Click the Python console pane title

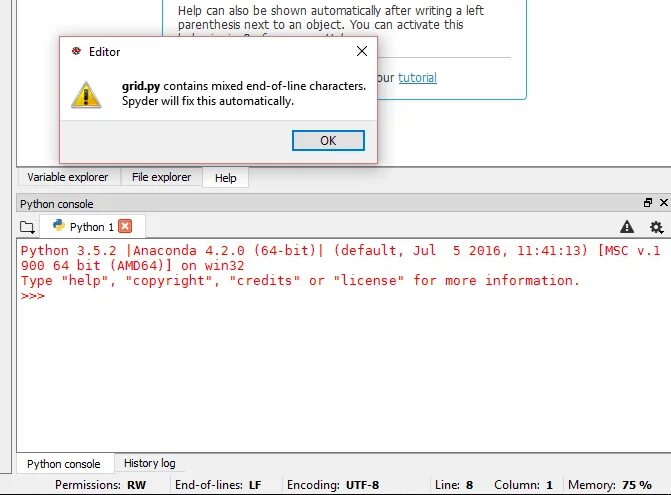tap(56, 204)
